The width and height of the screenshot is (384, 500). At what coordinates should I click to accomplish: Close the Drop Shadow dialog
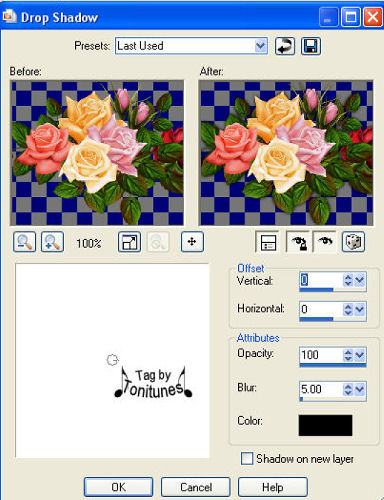373,17
